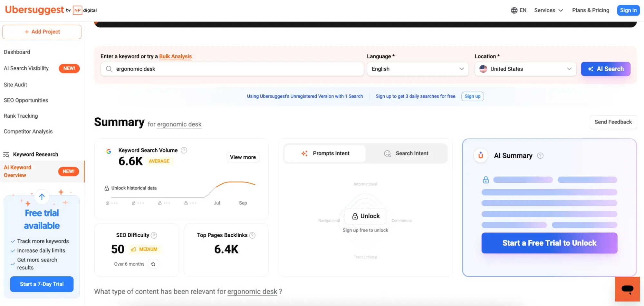Click inside the ergonomic desk keyword field
The width and height of the screenshot is (644, 306).
point(226,69)
